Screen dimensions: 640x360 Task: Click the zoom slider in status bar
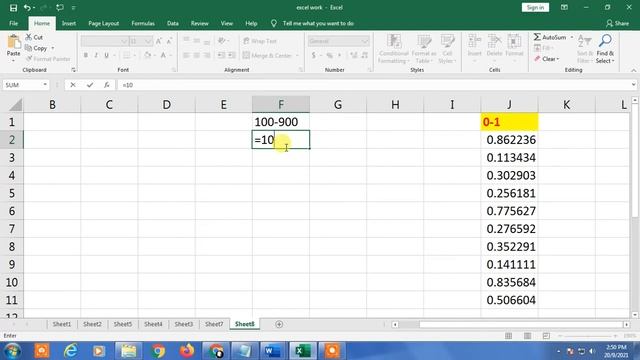point(588,336)
